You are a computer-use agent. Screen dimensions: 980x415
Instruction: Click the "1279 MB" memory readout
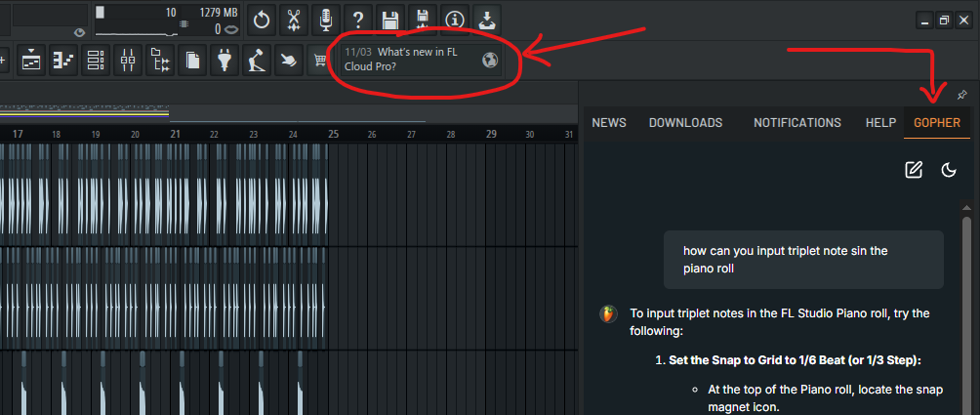pyautogui.click(x=218, y=12)
